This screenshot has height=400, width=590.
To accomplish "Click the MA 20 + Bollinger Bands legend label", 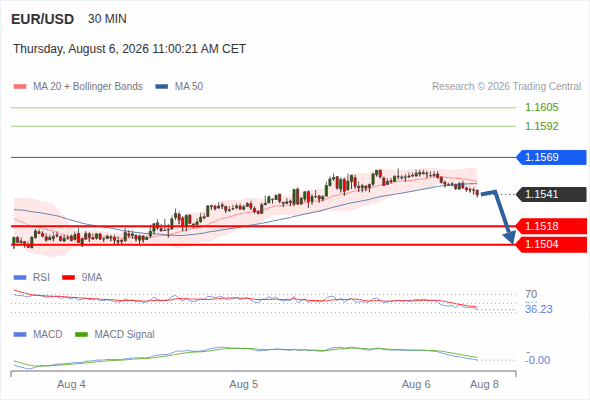I will point(88,87).
